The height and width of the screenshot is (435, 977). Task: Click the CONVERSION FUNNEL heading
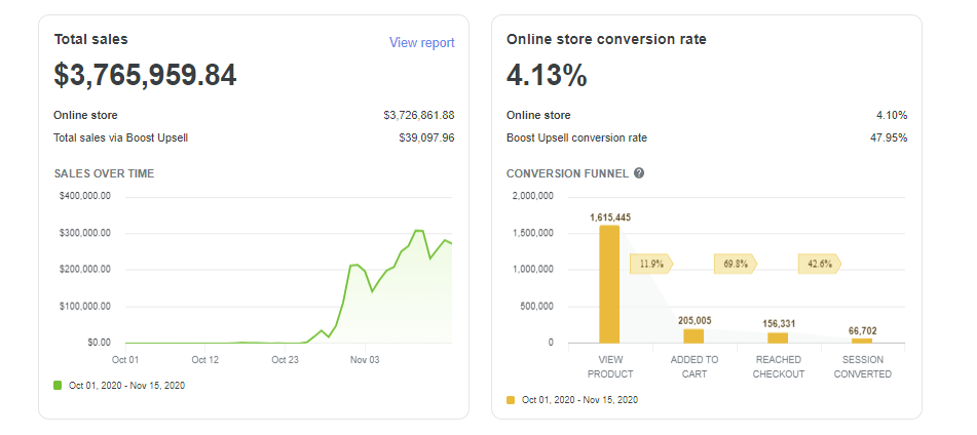pos(568,174)
